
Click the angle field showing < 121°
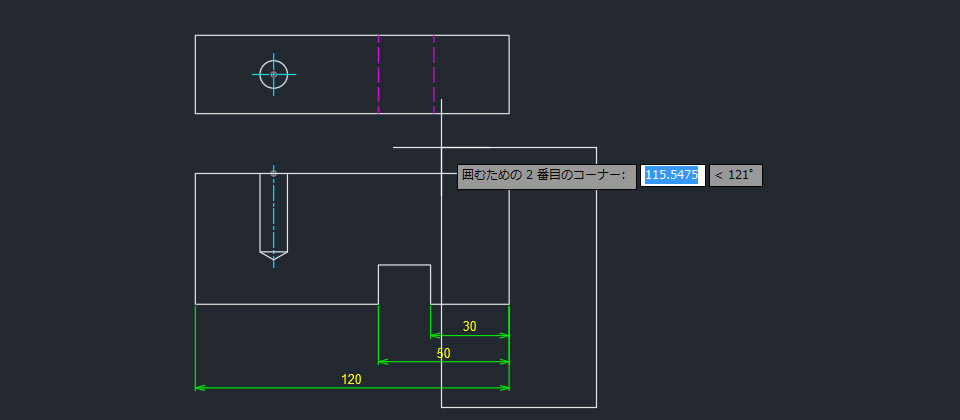[735, 175]
